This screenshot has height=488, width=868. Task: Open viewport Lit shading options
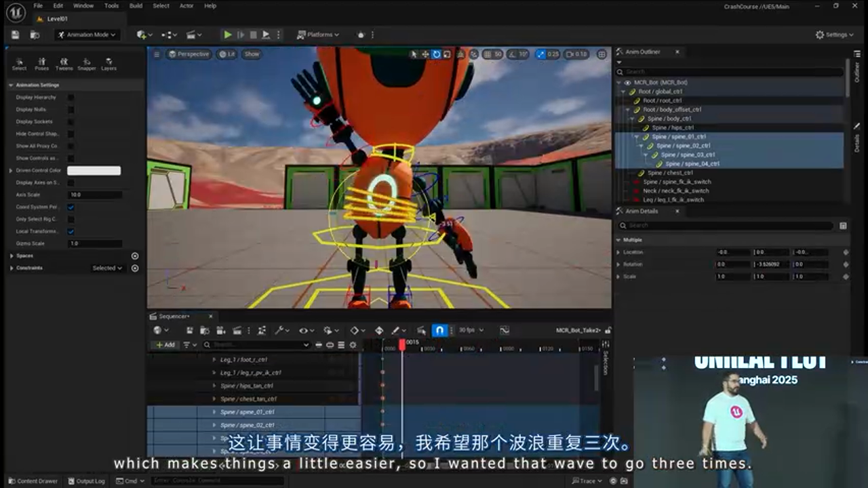tap(227, 54)
